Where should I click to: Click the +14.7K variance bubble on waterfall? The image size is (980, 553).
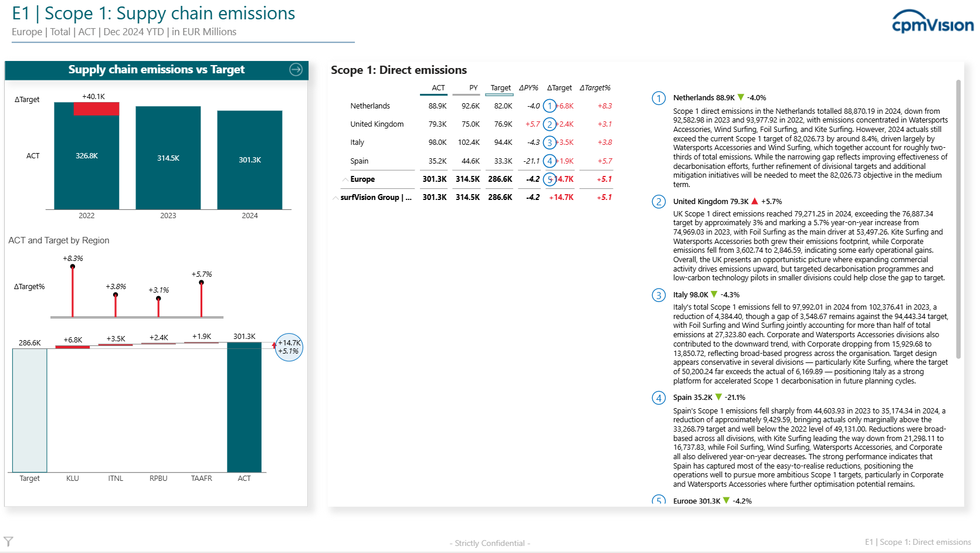[x=289, y=347]
